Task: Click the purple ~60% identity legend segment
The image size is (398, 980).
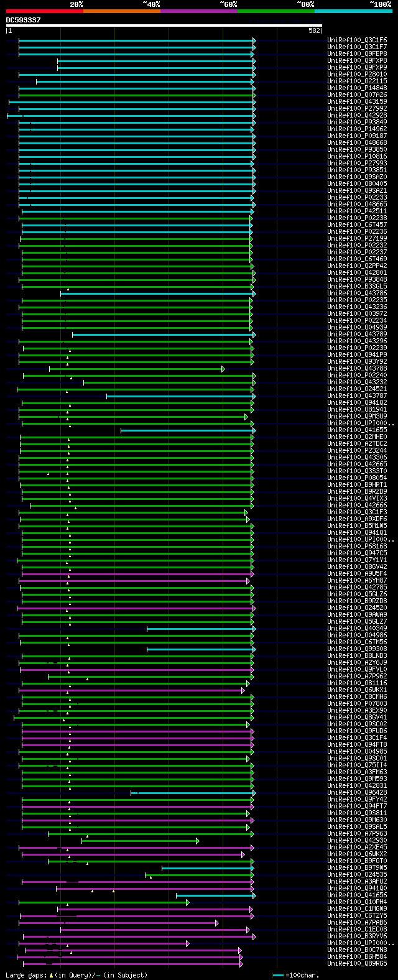Action: click(x=199, y=11)
